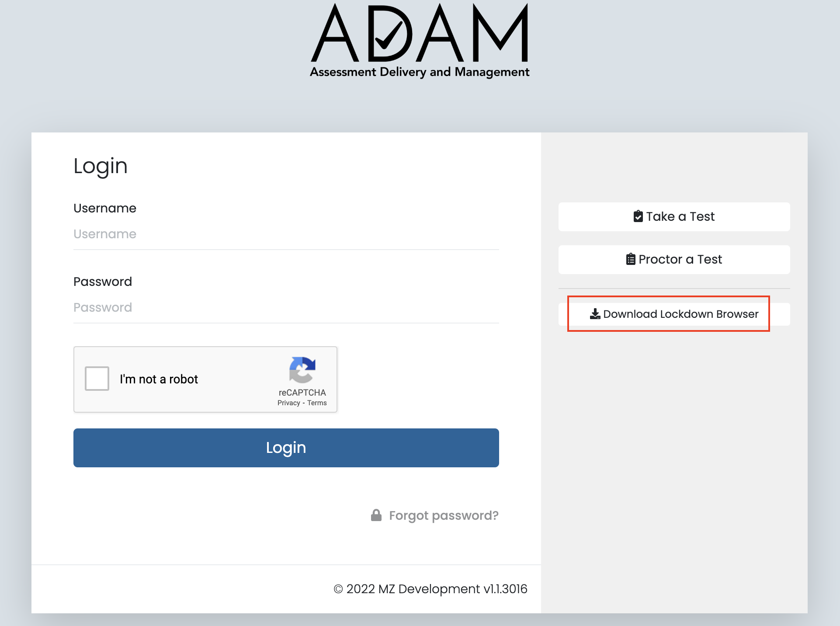Viewport: 840px width, 626px height.
Task: Check the "I'm not a robot" checkbox
Action: point(97,379)
